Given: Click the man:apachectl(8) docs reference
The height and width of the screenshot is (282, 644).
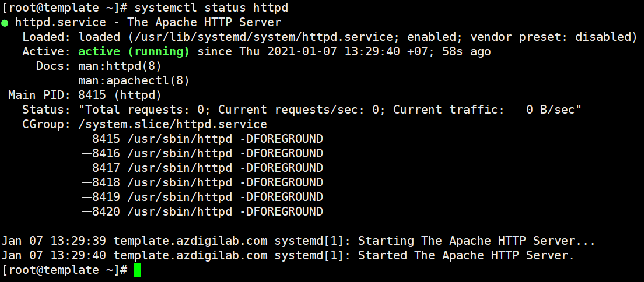Looking at the screenshot, I should tap(134, 81).
